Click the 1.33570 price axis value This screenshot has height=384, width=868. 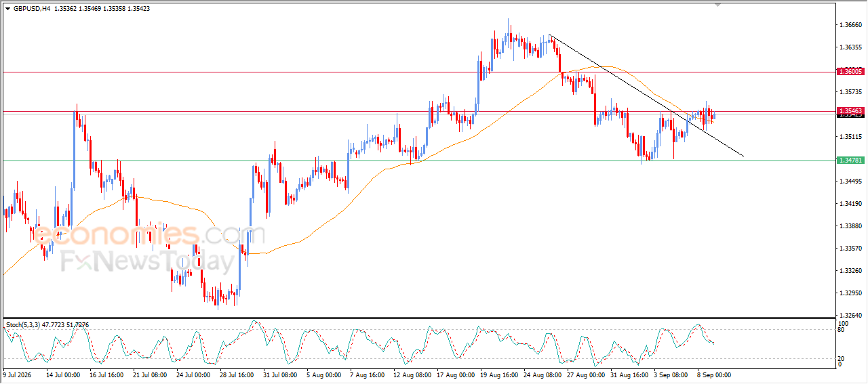click(850, 249)
